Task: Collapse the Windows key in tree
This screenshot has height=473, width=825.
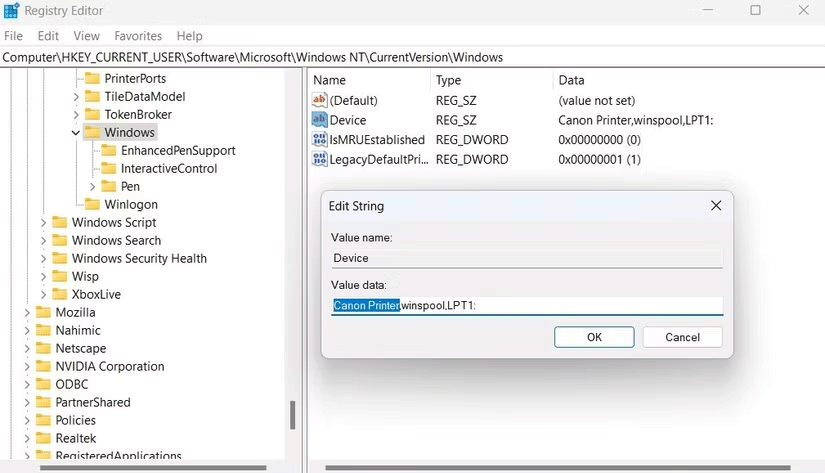Action: click(x=76, y=133)
